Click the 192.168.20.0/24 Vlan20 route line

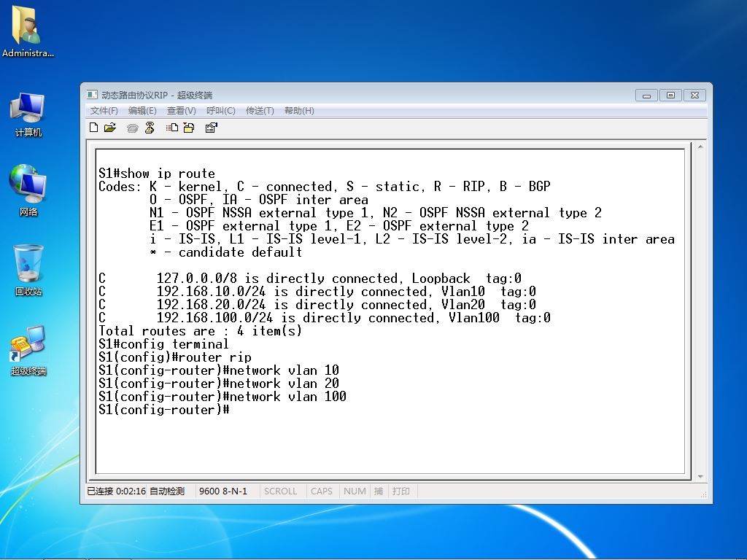317,305
